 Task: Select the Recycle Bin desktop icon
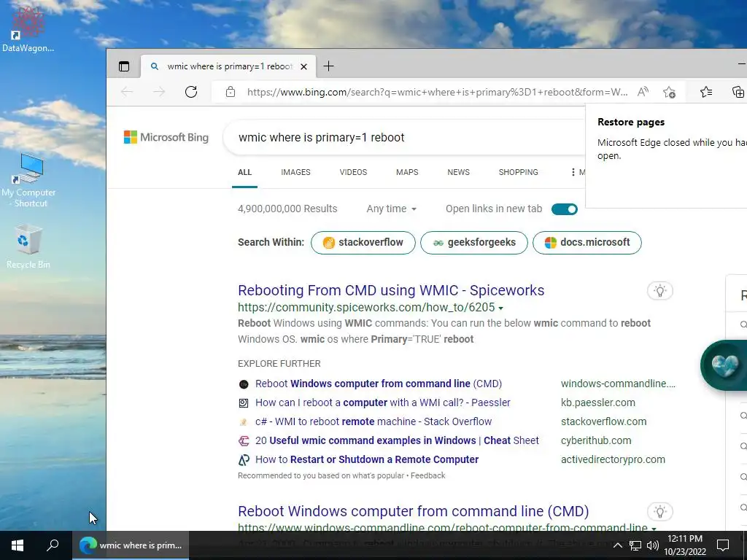[28, 246]
